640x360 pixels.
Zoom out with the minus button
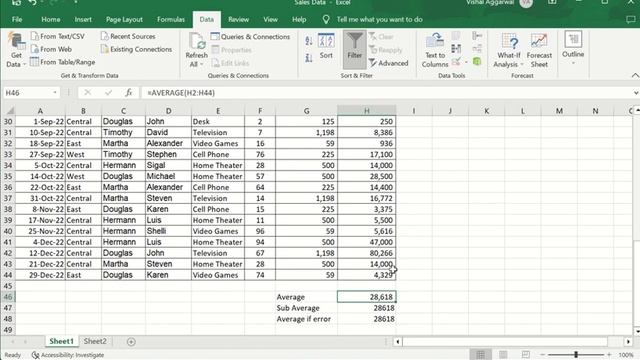pyautogui.click(x=542, y=355)
